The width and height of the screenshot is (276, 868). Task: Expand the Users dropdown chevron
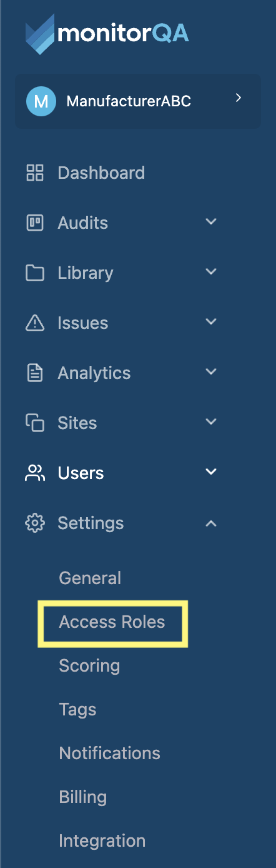tap(211, 472)
